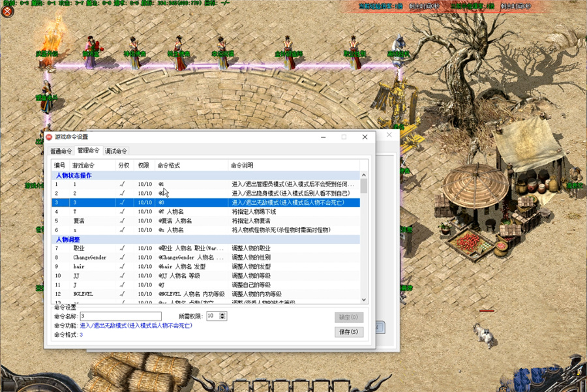587x392 pixels.
Task: Click the 保存(S) button
Action: pos(348,332)
